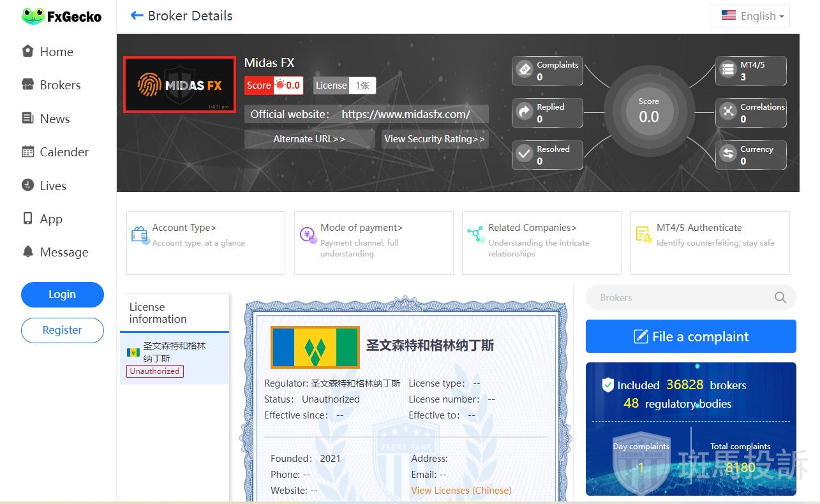Viewport: 820px width, 504px height.
Task: Open News from the sidebar
Action: pos(54,119)
